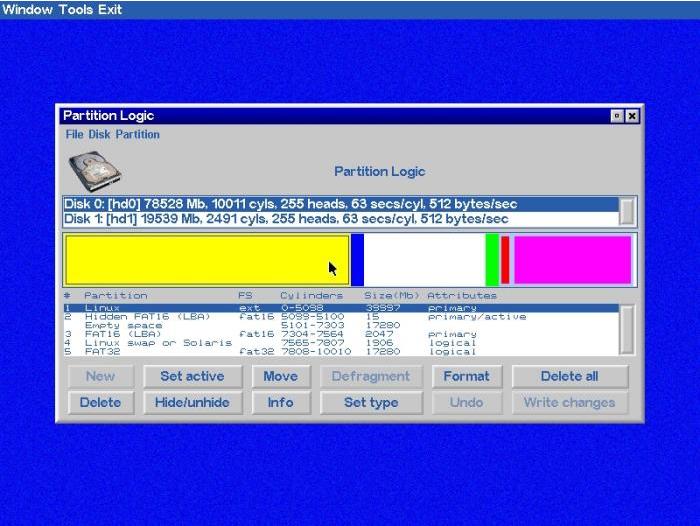
Task: Open the Partition menu
Action: pyautogui.click(x=138, y=134)
